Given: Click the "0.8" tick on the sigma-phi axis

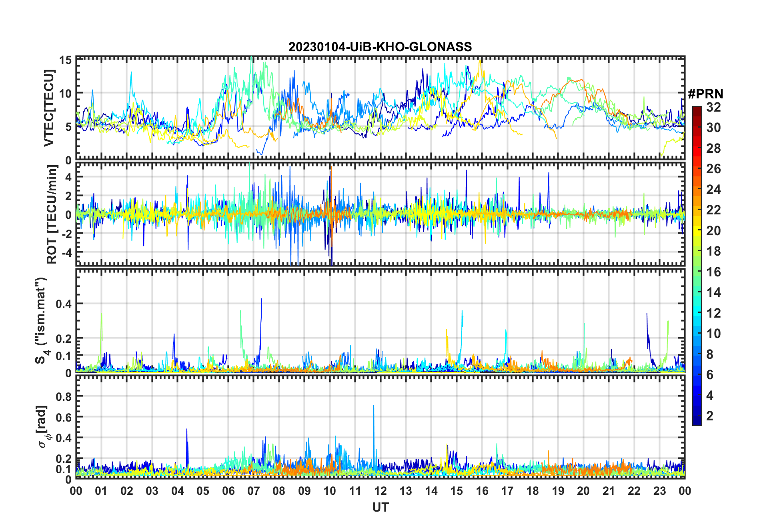Looking at the screenshot, I should (x=64, y=396).
